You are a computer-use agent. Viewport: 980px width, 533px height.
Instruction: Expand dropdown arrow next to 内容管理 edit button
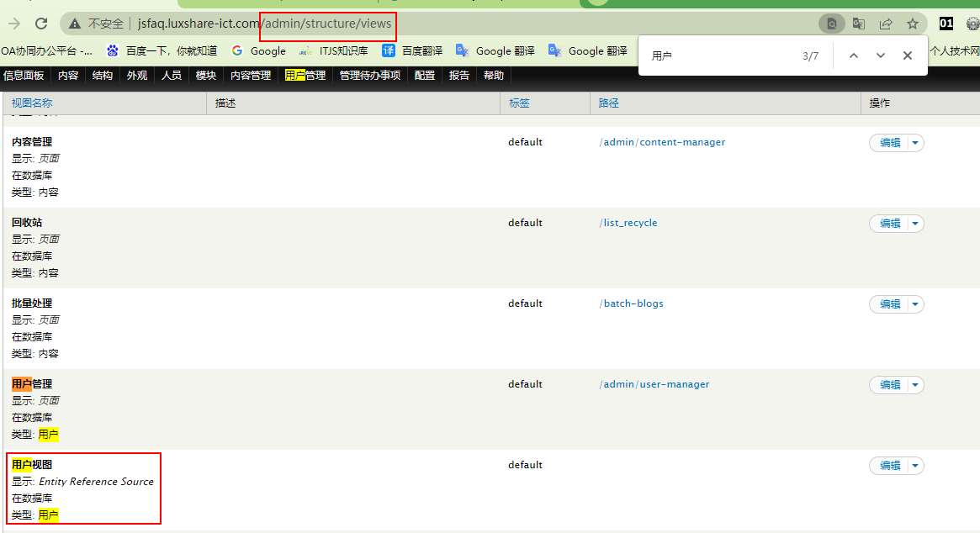point(915,143)
